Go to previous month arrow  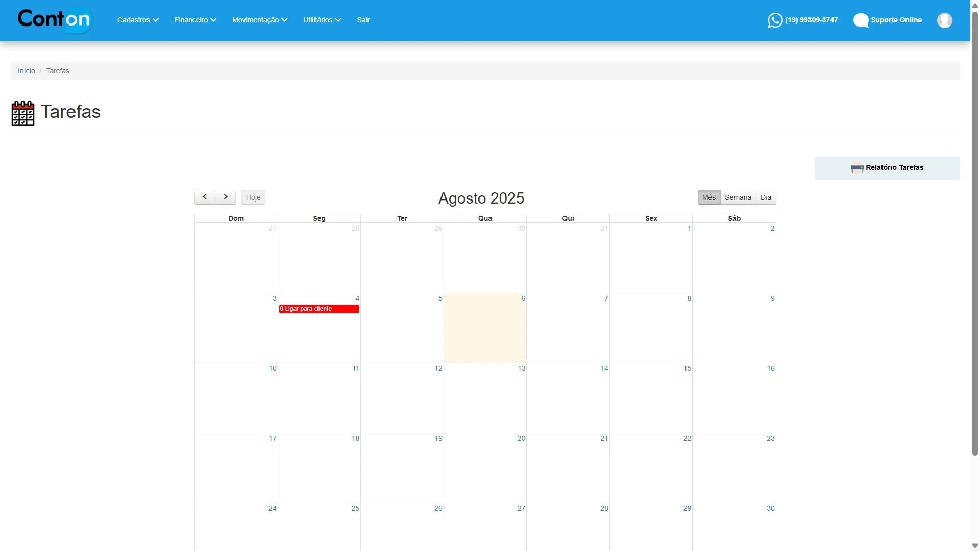[x=205, y=197]
